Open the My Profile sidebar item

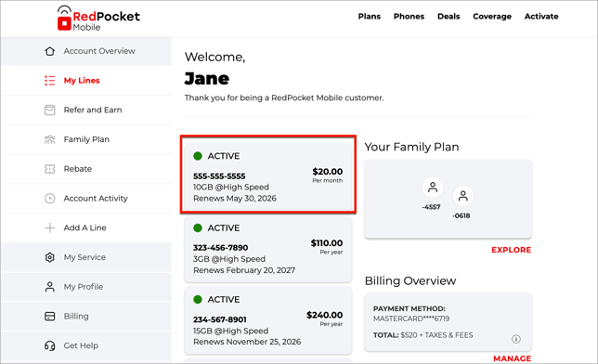coord(86,287)
